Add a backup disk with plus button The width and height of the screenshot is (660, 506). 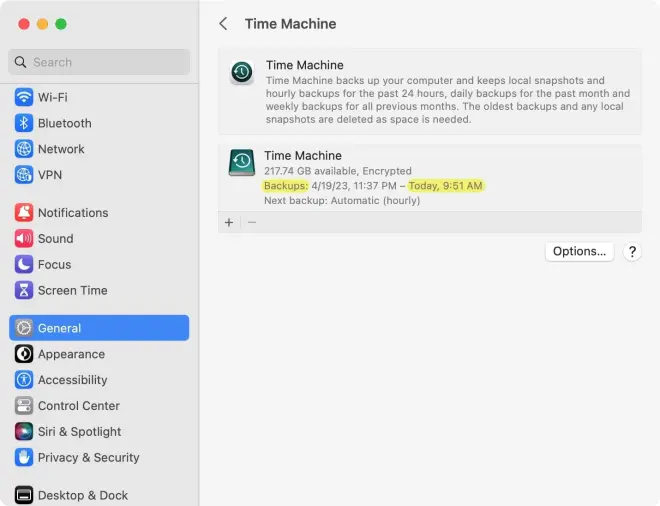pyautogui.click(x=229, y=222)
